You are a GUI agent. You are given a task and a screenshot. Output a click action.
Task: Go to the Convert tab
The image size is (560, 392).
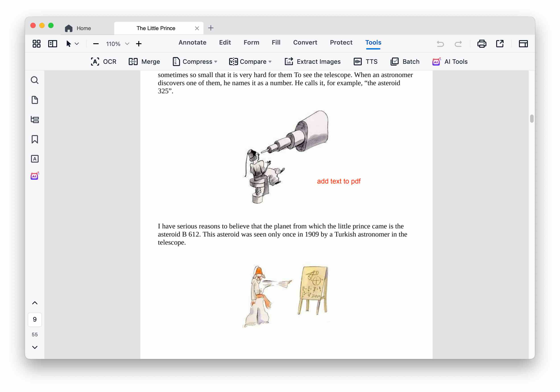pos(305,42)
